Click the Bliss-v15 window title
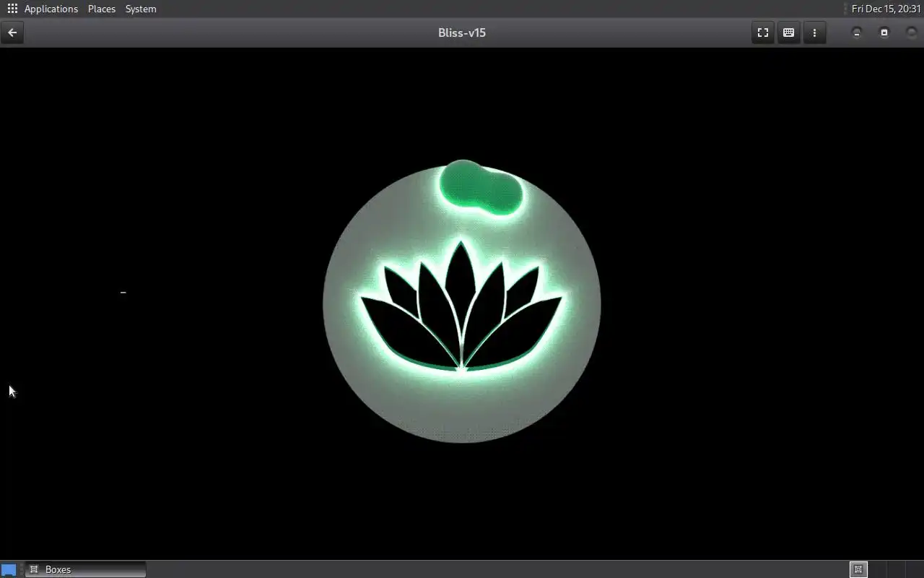 [462, 33]
